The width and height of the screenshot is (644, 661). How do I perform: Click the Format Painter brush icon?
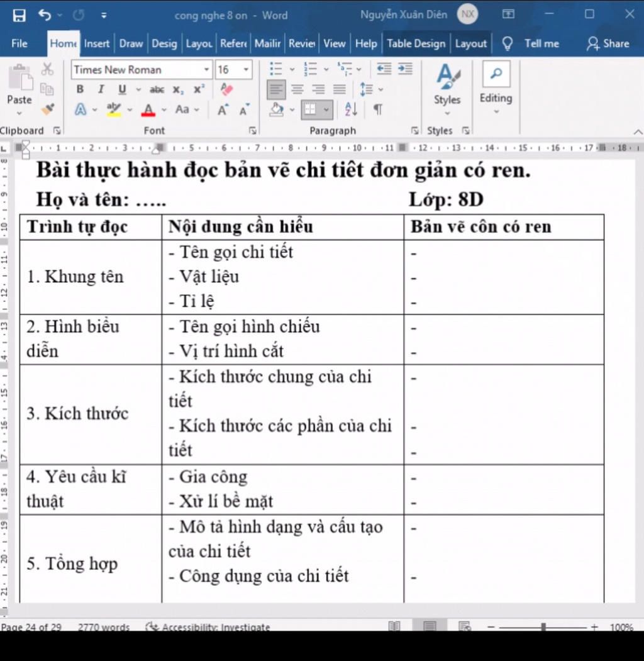[x=48, y=109]
